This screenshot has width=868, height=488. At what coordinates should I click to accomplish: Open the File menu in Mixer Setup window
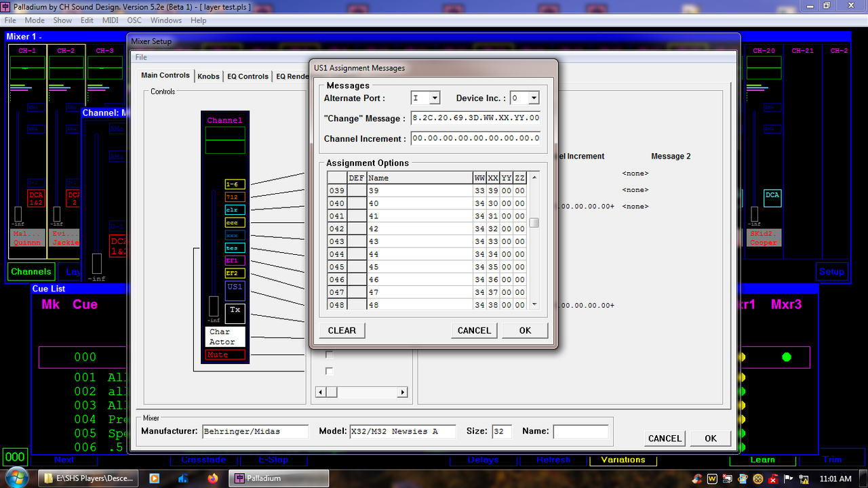pos(140,58)
